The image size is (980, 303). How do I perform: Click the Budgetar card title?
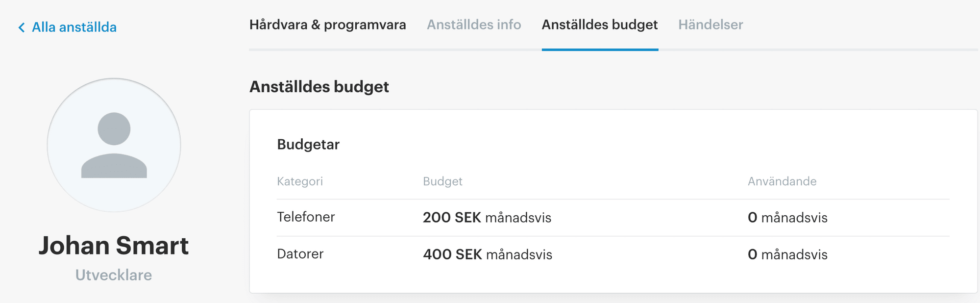[308, 144]
